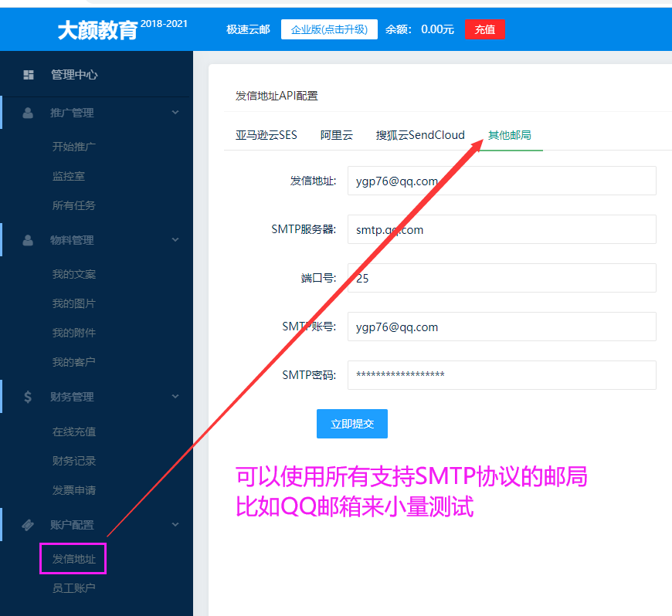Click the red 充值 button
This screenshot has width=672, height=616.
(x=485, y=29)
